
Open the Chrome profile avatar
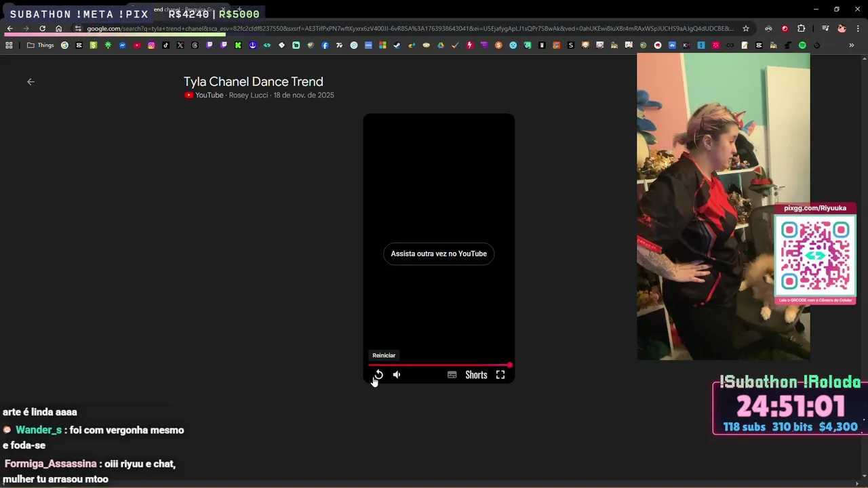coord(842,28)
